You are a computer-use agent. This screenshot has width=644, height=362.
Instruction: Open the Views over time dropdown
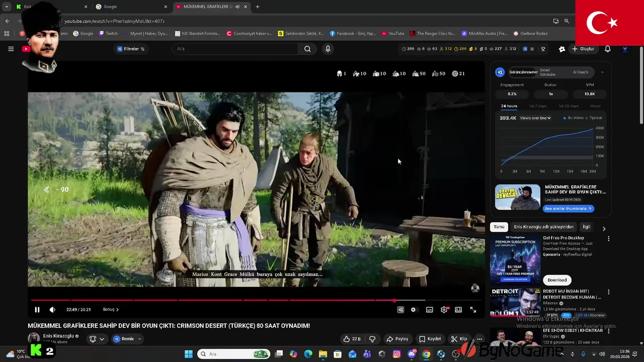(x=535, y=118)
